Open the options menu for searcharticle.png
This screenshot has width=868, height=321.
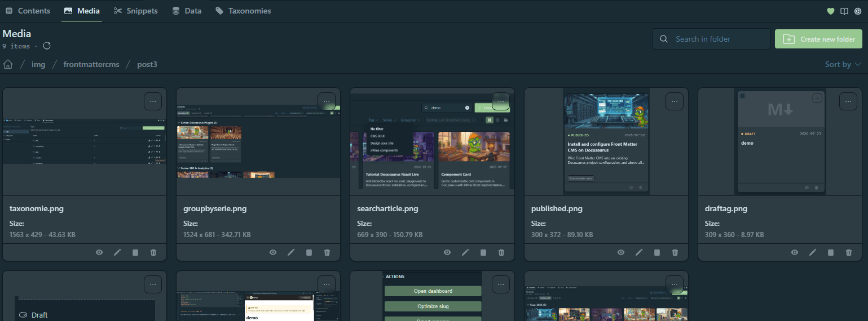pyautogui.click(x=501, y=101)
